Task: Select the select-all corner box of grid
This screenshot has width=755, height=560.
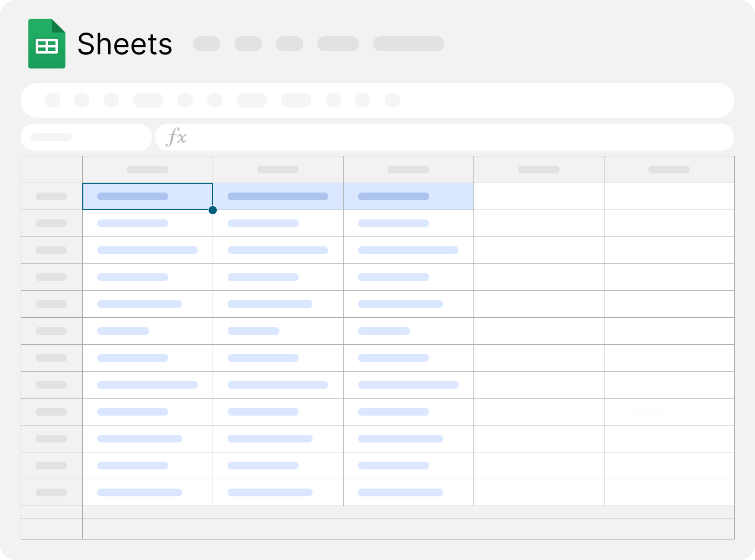Action: (52, 169)
